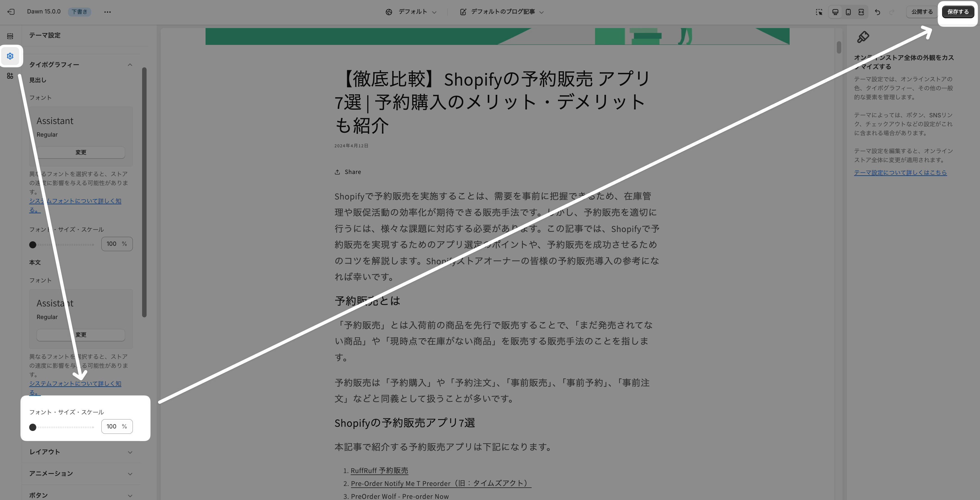Collapse the タイポグラフィー section
Viewport: 980px width, 500px height.
[130, 65]
